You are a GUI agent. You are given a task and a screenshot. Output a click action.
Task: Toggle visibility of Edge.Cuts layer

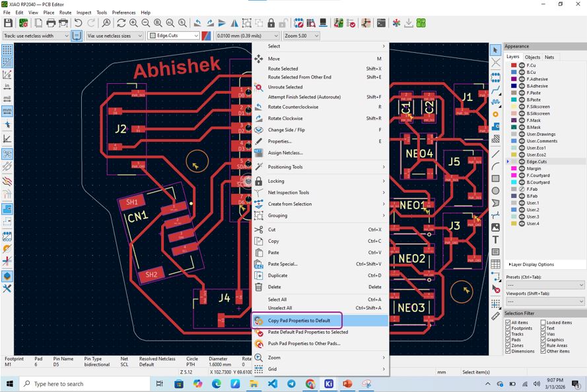click(x=522, y=162)
